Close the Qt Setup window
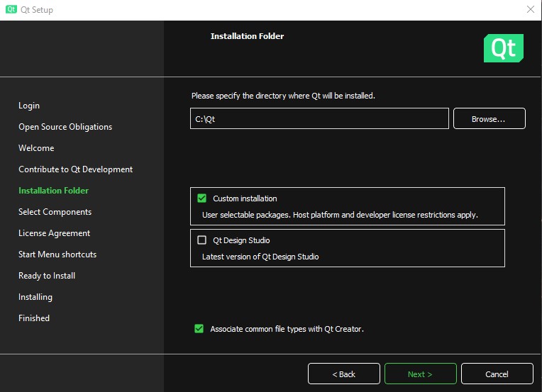The height and width of the screenshot is (392, 542). 530,9
